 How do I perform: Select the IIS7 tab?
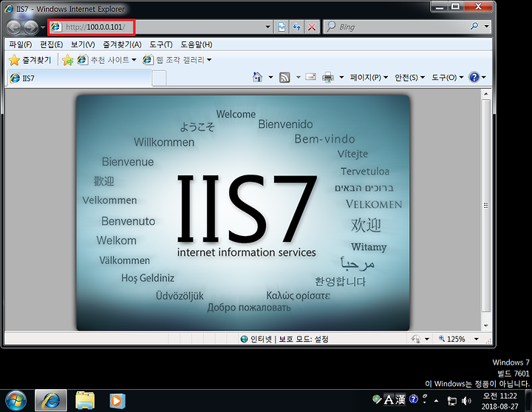tap(79, 78)
